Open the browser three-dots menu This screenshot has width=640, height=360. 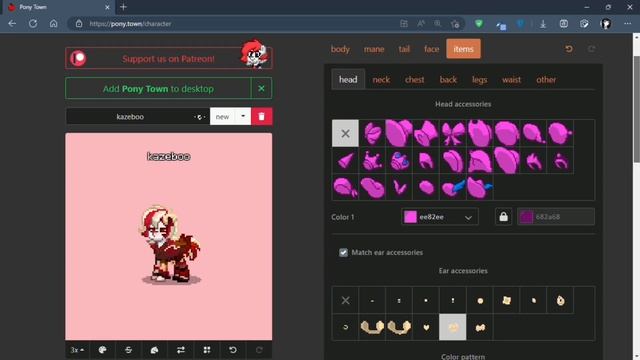coord(627,24)
